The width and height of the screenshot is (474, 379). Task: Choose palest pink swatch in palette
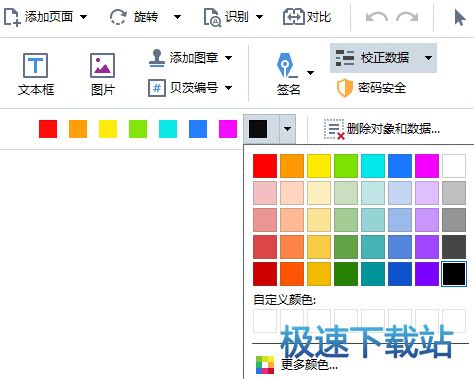[x=265, y=193]
